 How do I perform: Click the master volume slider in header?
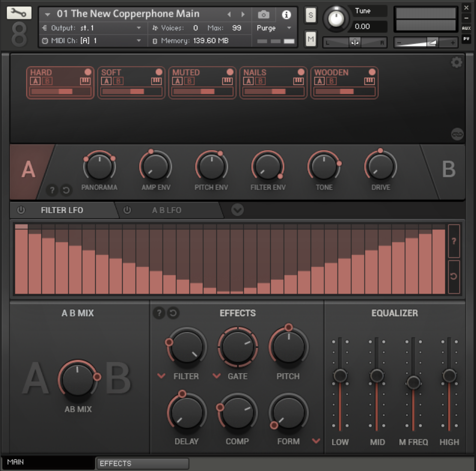425,42
